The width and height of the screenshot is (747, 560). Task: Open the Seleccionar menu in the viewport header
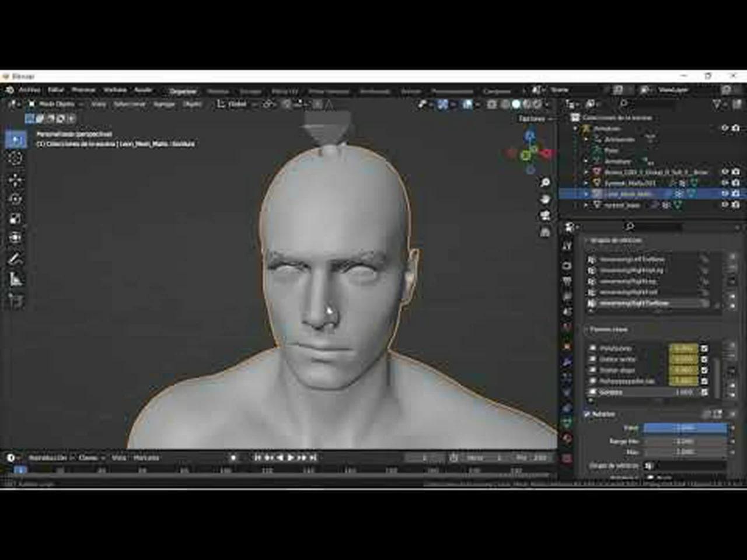130,104
